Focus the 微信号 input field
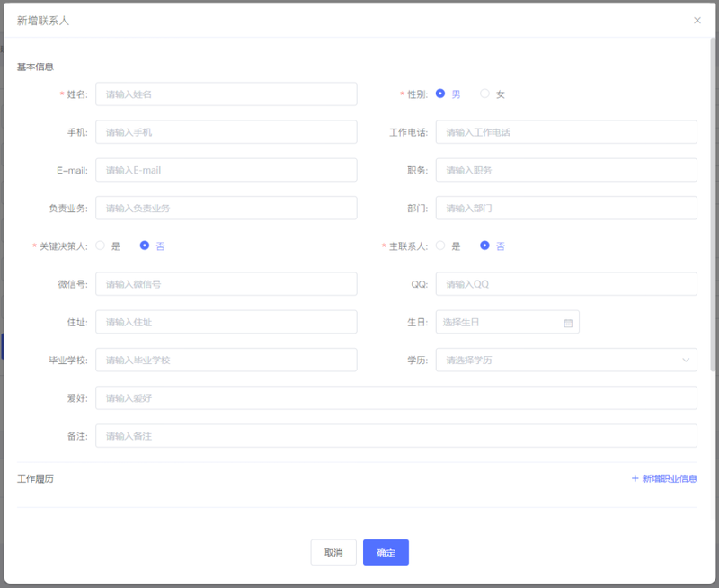 226,284
